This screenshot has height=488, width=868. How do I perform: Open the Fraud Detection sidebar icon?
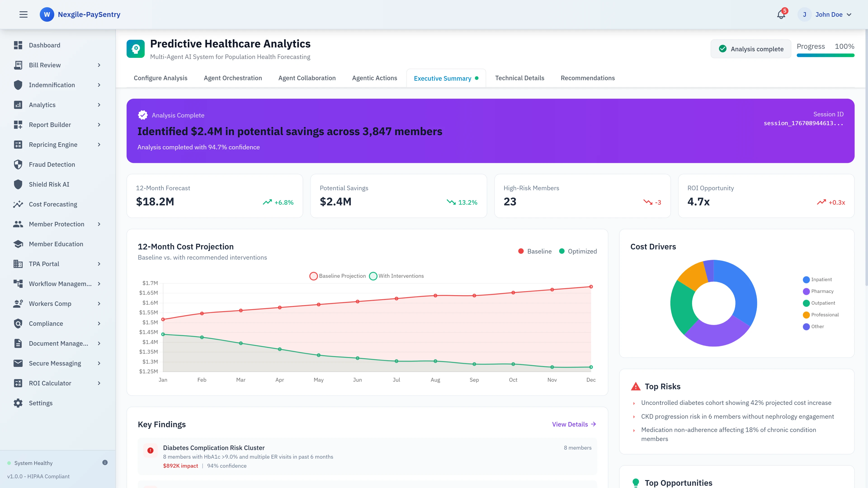click(19, 164)
